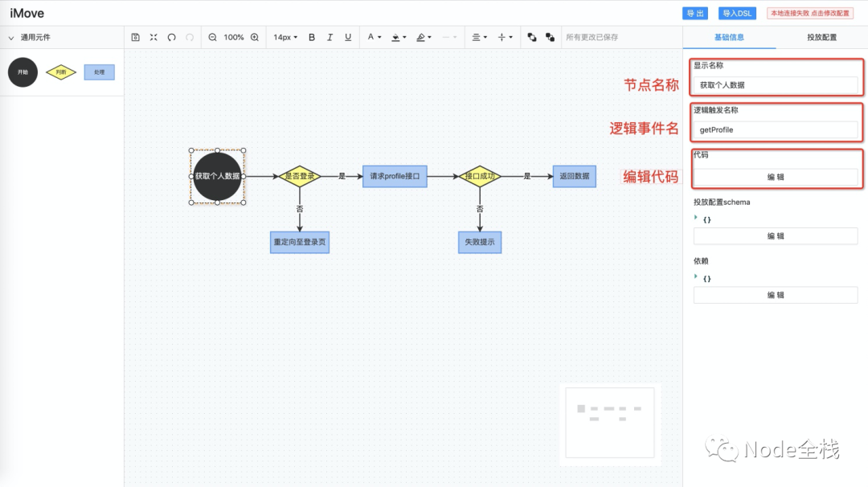This screenshot has height=487, width=868.
Task: Click the undo icon in the toolbar
Action: (170, 37)
